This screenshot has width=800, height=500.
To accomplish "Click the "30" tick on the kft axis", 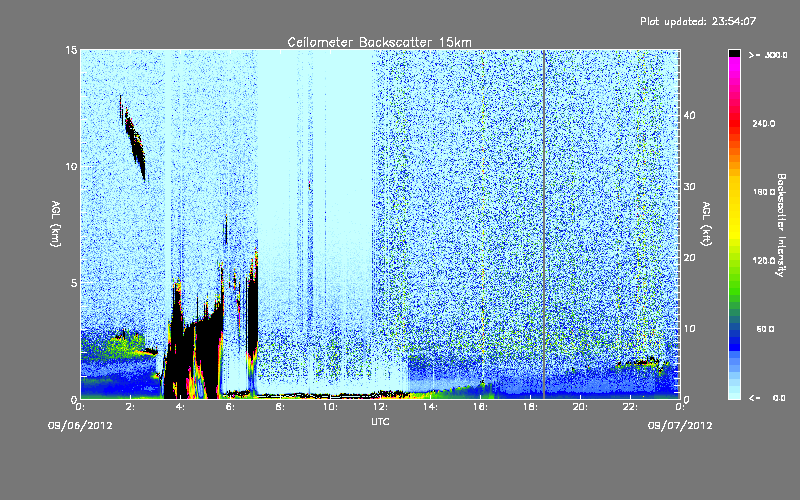I will [x=689, y=186].
